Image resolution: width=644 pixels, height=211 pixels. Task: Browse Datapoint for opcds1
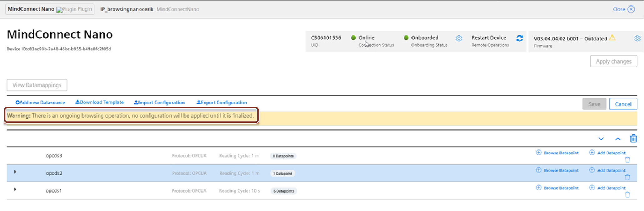pos(557,188)
